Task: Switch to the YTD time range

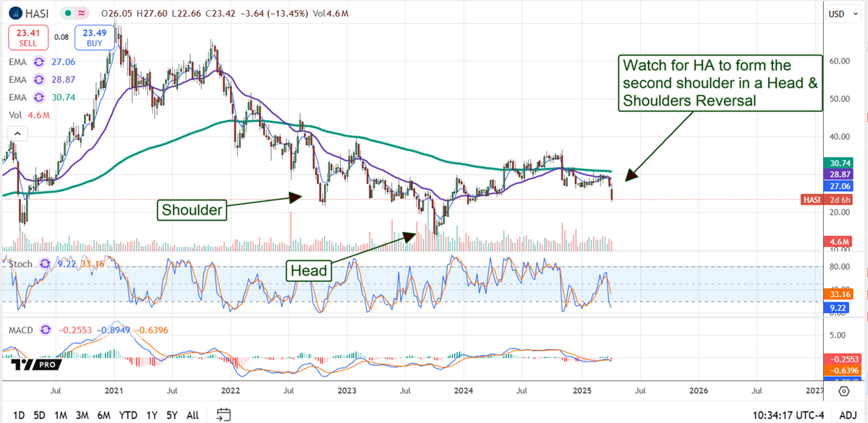Action: 129,415
